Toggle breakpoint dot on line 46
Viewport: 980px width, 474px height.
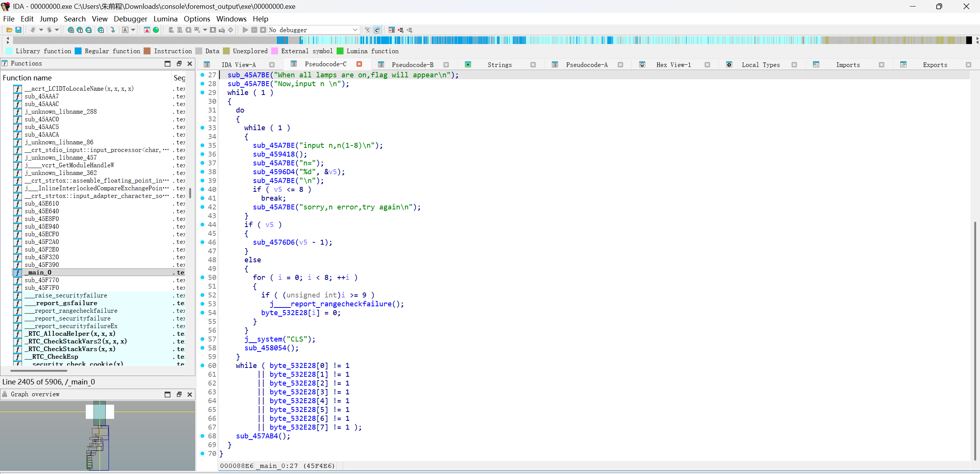tap(203, 242)
